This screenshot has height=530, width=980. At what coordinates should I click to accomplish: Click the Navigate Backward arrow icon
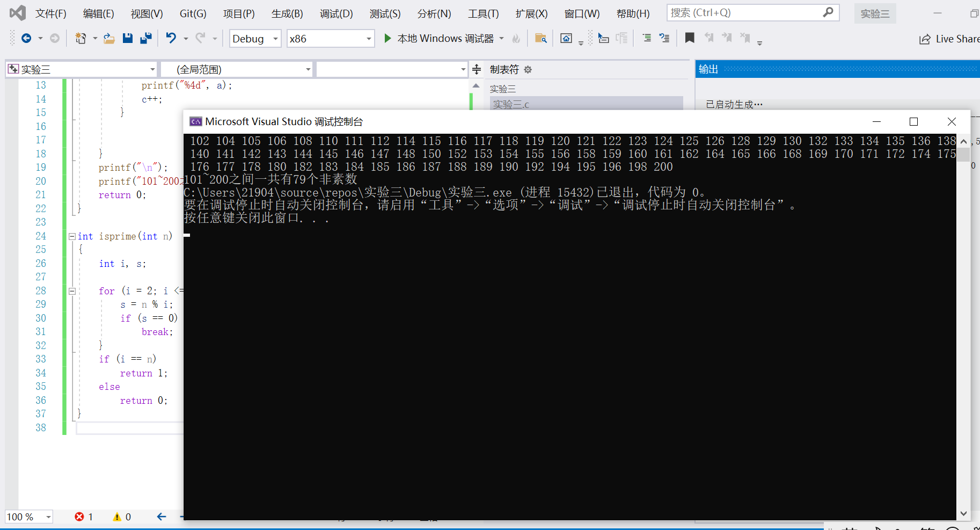(x=26, y=38)
